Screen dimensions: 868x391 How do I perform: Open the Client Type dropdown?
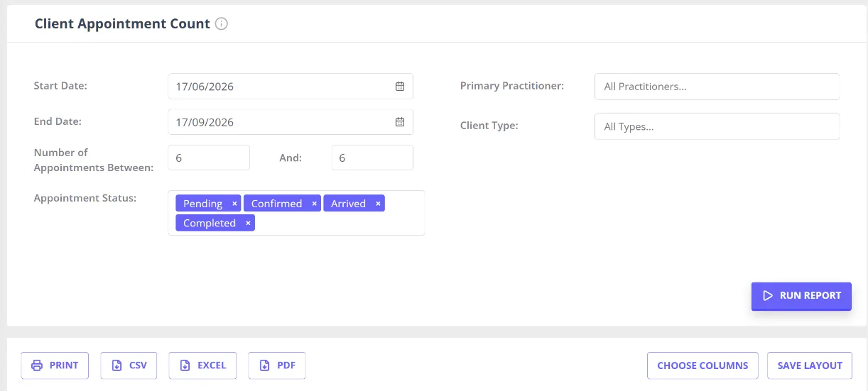point(717,126)
